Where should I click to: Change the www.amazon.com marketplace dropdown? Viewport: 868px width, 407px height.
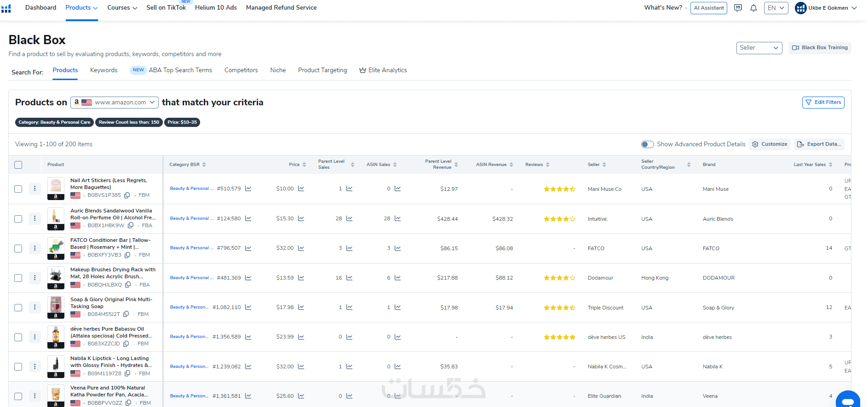click(115, 103)
